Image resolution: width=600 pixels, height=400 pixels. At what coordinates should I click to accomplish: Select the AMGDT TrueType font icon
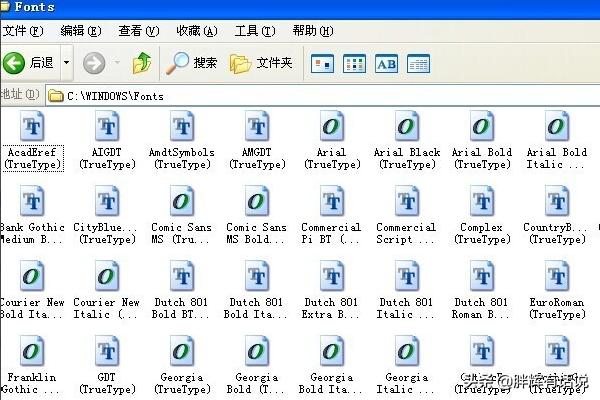pos(257,126)
